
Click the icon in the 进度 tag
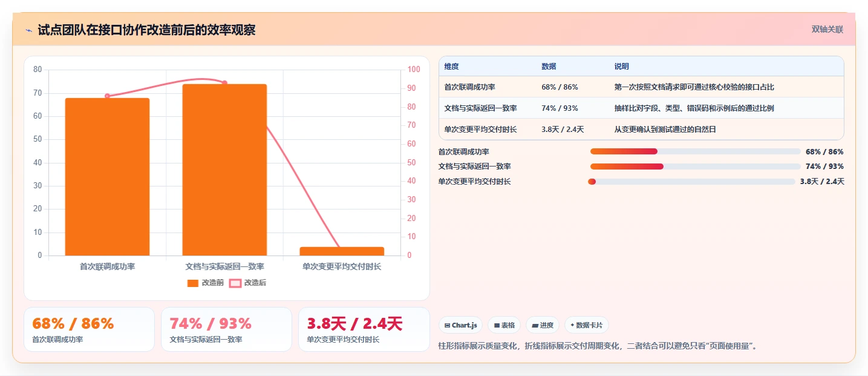click(x=535, y=326)
